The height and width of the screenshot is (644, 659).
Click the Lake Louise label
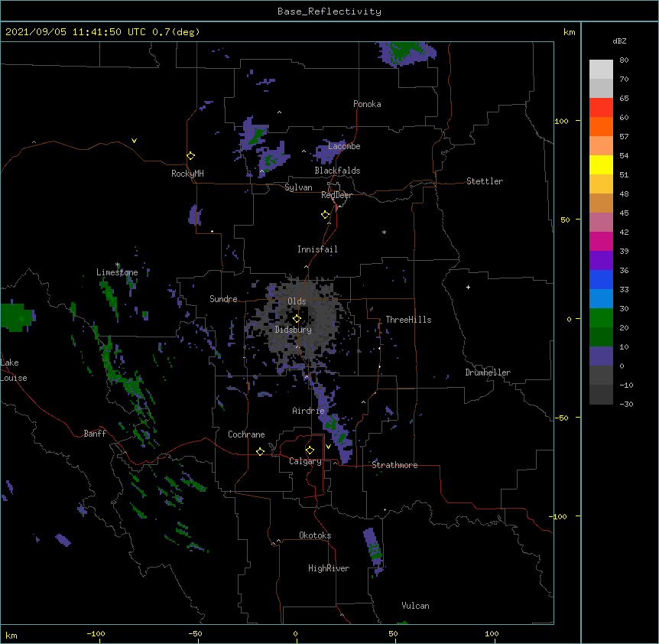(x=14, y=370)
